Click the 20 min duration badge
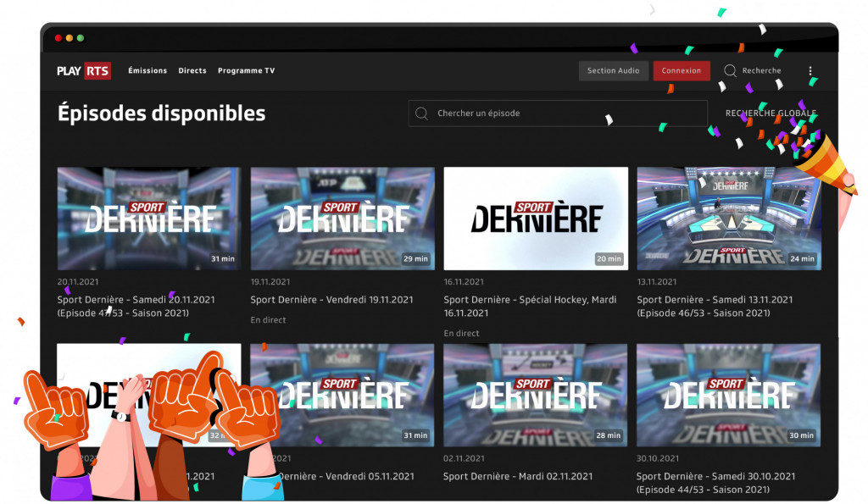 pos(609,259)
